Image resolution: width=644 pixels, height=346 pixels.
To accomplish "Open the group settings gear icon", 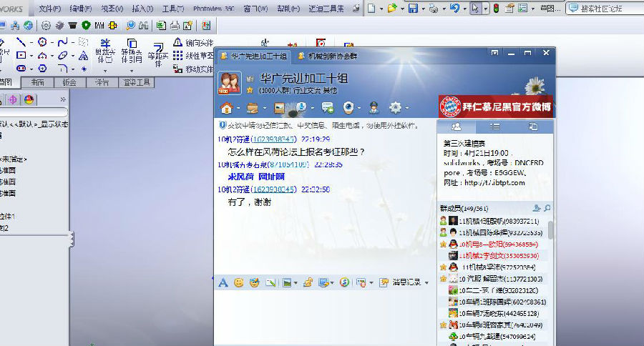I will 394,108.
